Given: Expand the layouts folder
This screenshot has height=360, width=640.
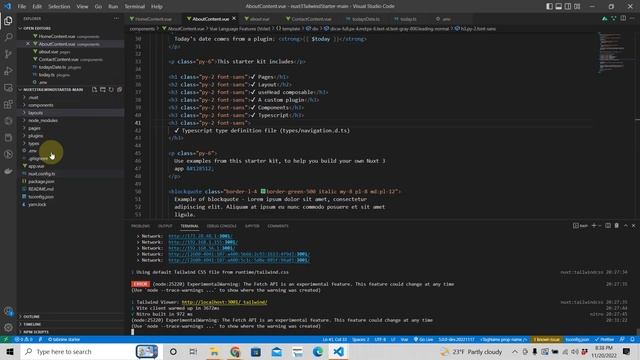Looking at the screenshot, I should [x=36, y=113].
